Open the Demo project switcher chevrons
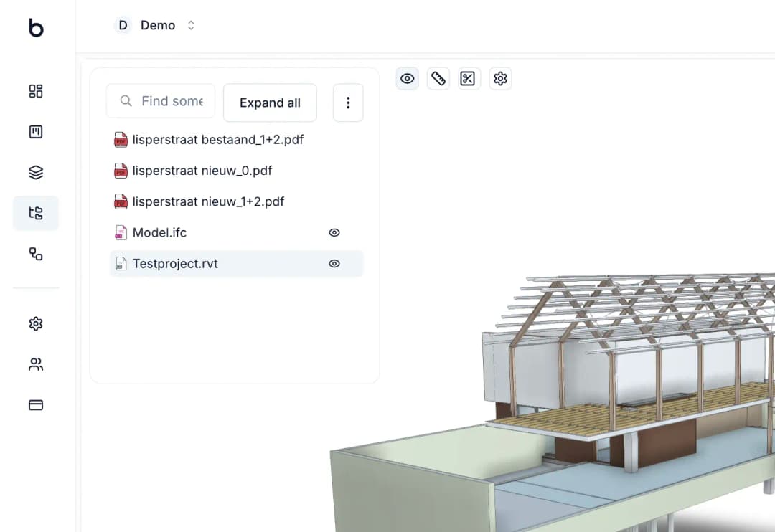Viewport: 775px width, 532px height. pos(191,24)
